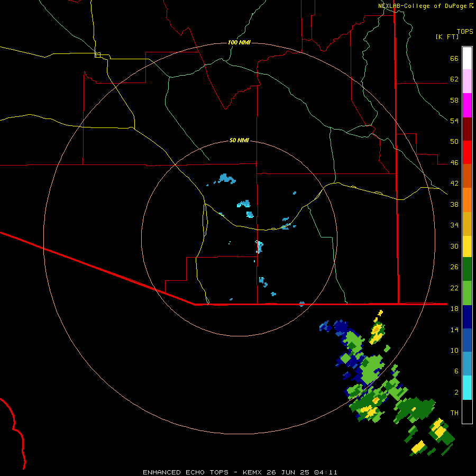The image size is (476, 476).
Task: Click legend value "14"
Action: (x=454, y=329)
